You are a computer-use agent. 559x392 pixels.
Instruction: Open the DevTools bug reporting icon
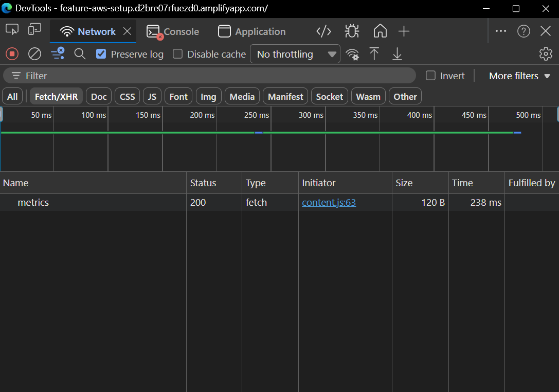point(352,31)
